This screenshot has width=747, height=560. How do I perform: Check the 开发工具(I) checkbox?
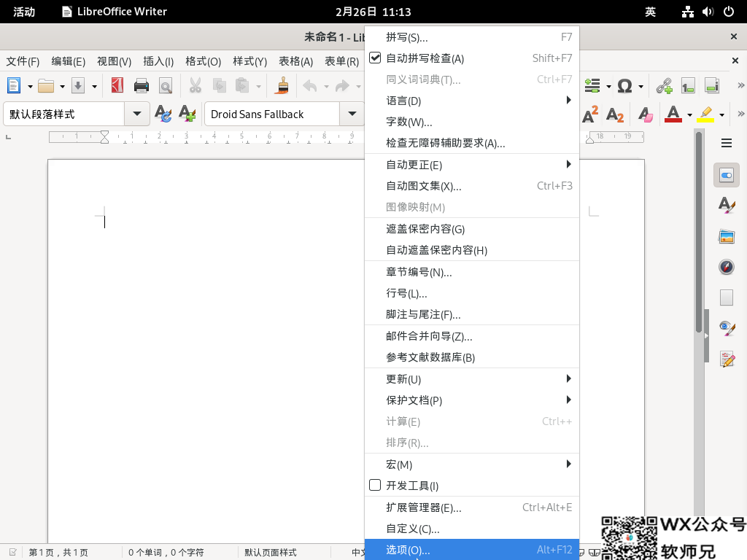coord(376,485)
